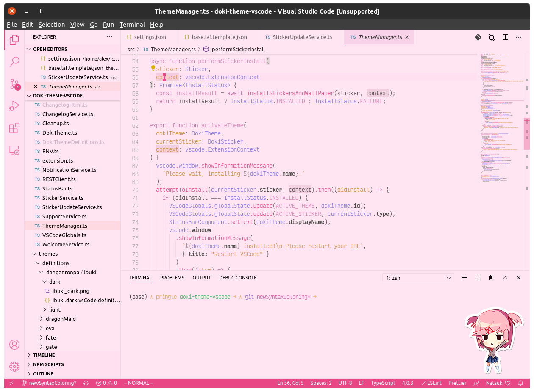Collapse the DOKI-THEME-VSCODE folder section
The height and width of the screenshot is (392, 534).
tap(72, 96)
